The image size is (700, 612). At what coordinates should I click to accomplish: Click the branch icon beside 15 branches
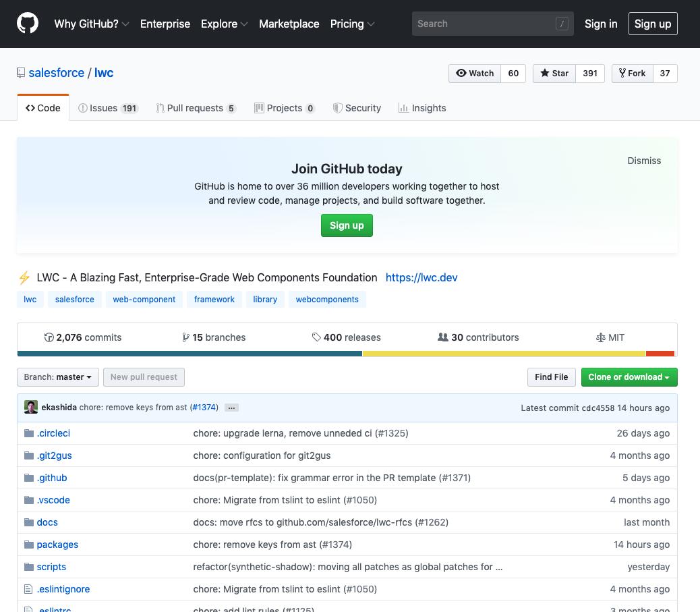(186, 337)
